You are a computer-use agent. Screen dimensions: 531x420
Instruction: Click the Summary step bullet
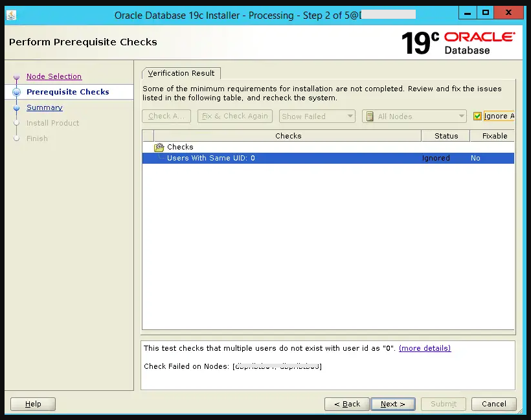16,108
